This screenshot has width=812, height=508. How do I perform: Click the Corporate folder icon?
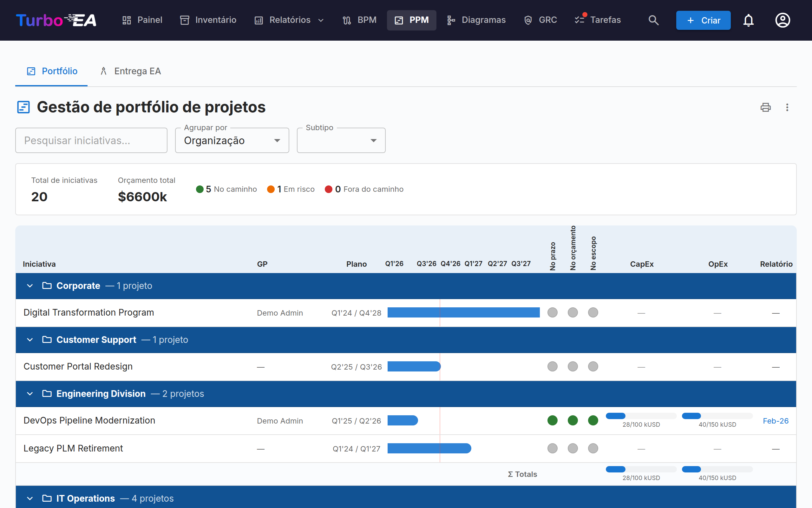pyautogui.click(x=47, y=285)
